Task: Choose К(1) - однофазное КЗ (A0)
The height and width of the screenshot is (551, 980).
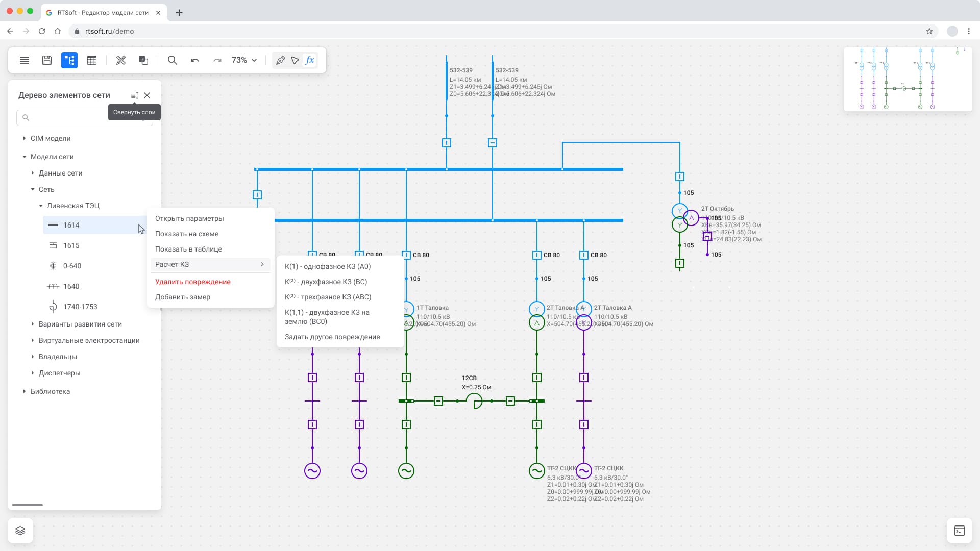Action: click(328, 266)
